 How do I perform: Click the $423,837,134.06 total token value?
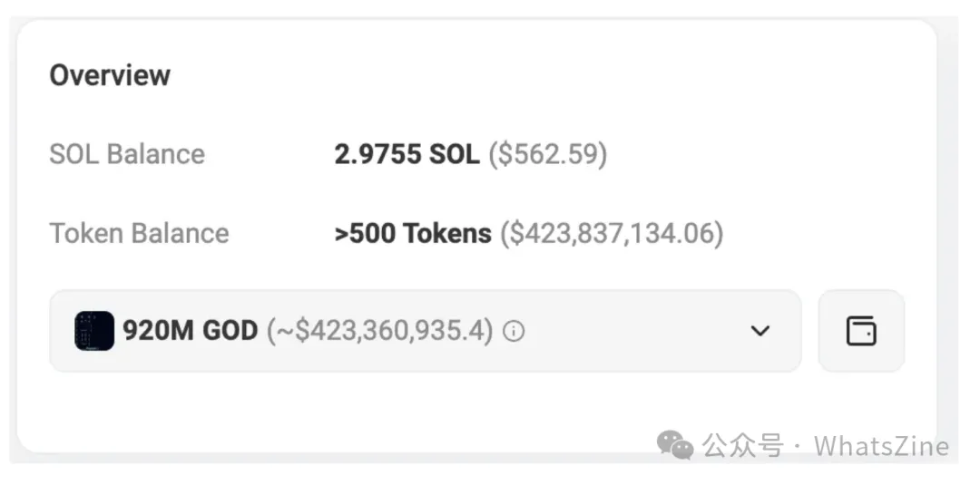[612, 234]
